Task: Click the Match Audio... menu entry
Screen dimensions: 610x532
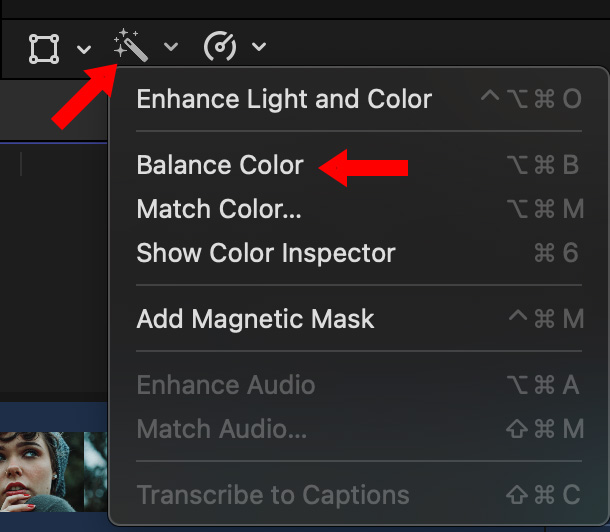Action: pos(222,429)
